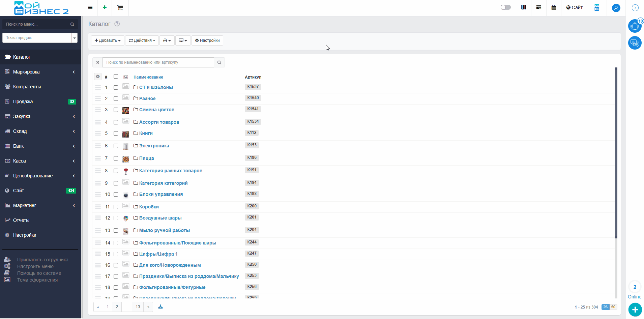Image resolution: width=644 pixels, height=319 pixels.
Task: Open Контрагенты in the sidebar menu
Action: (x=27, y=87)
